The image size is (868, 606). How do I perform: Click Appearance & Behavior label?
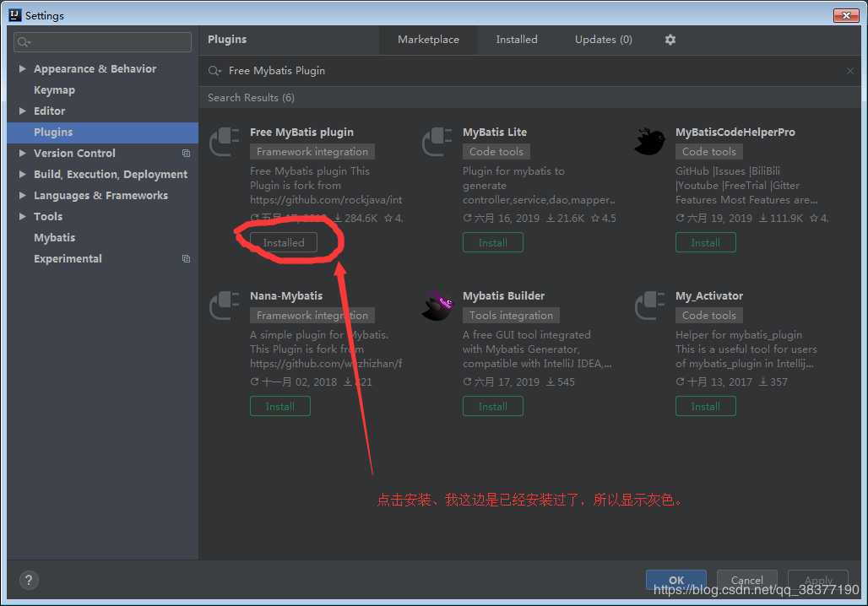point(95,69)
